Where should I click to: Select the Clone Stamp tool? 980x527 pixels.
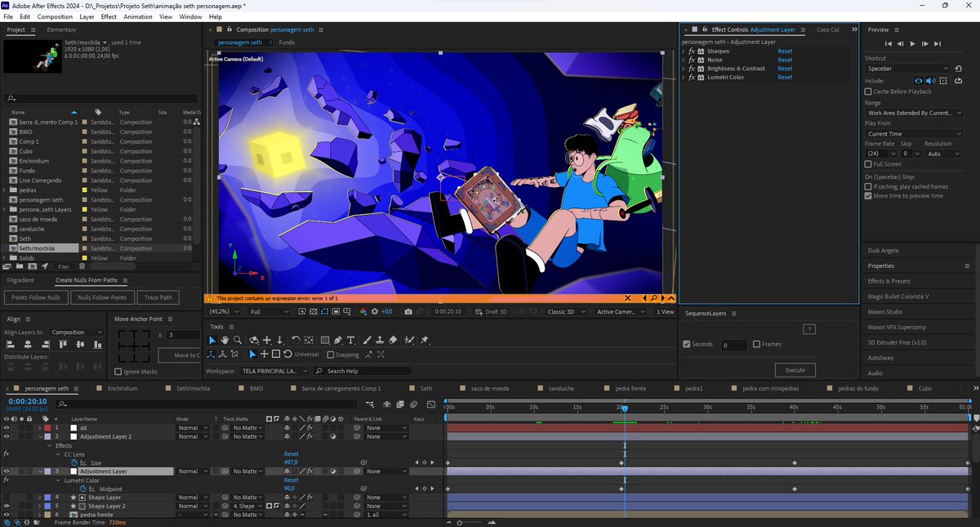tap(380, 340)
